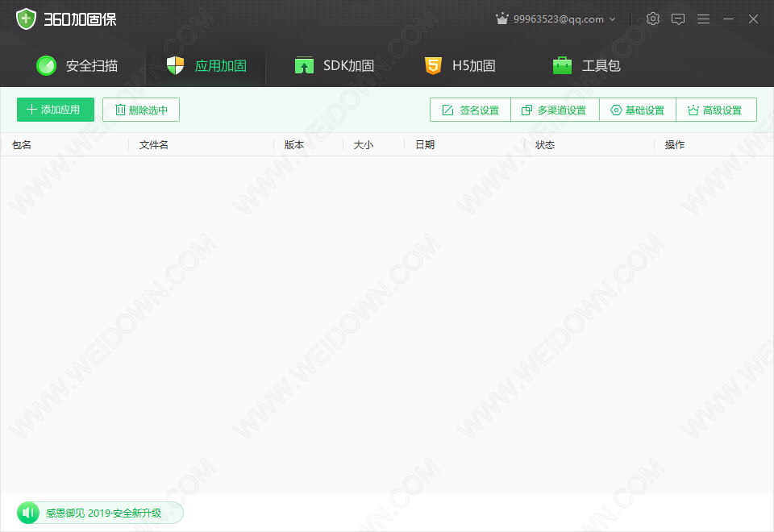Open 高级设置 advanced settings
The width and height of the screenshot is (774, 532).
[716, 110]
